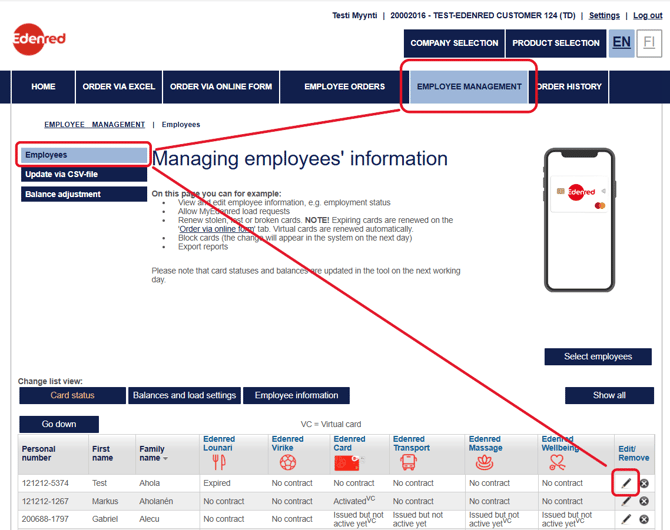Click the Edenred Transport bus icon
The height and width of the screenshot is (530, 670).
pos(409,462)
